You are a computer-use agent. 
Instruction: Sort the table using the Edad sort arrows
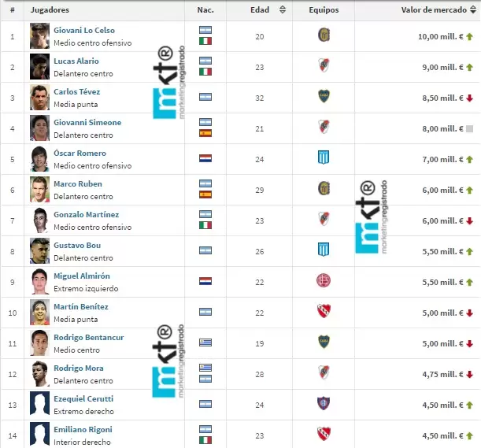click(283, 10)
